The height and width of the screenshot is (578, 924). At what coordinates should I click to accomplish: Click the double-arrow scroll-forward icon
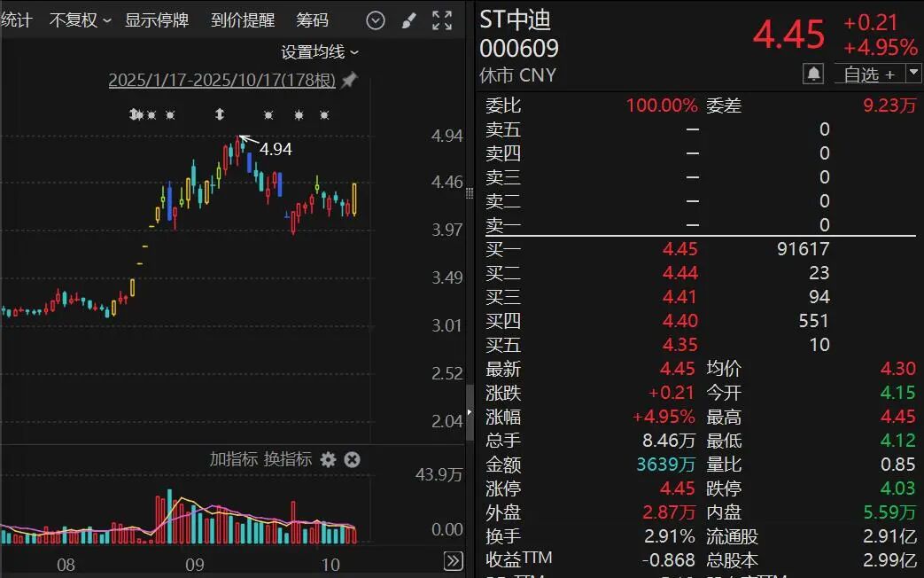tap(454, 560)
